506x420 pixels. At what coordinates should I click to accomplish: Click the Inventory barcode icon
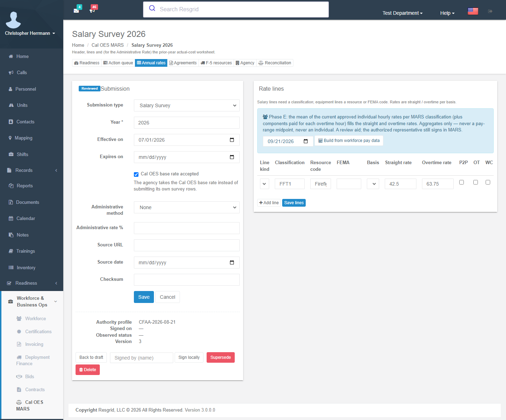11,268
